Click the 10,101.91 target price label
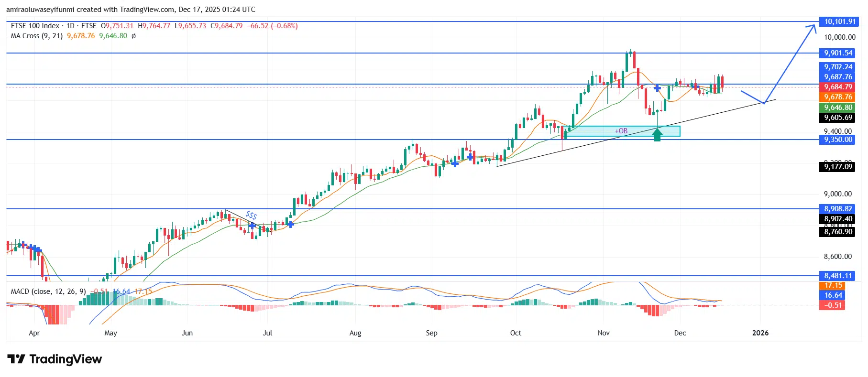This screenshot has height=377, width=868. pyautogui.click(x=839, y=22)
